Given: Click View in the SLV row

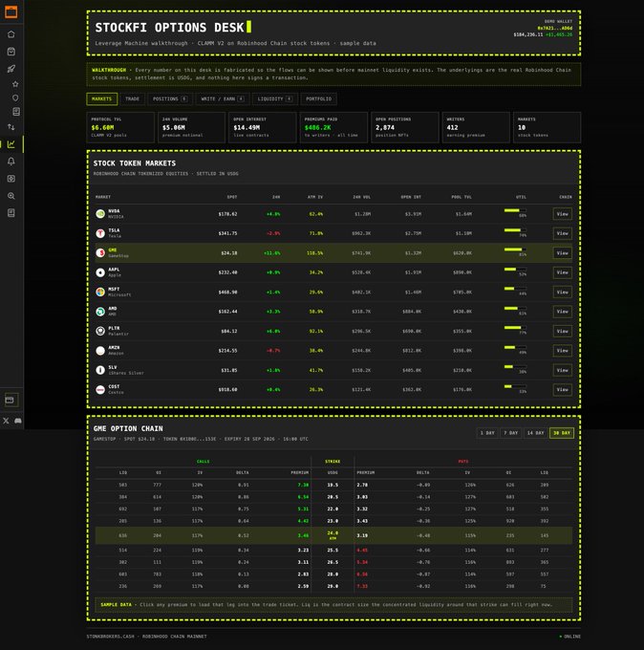Looking at the screenshot, I should click(563, 370).
